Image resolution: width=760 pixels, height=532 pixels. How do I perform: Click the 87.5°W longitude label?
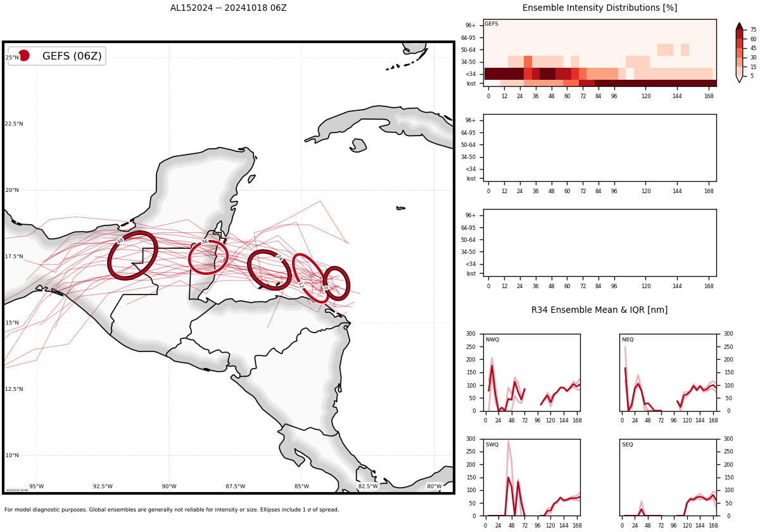(x=236, y=486)
